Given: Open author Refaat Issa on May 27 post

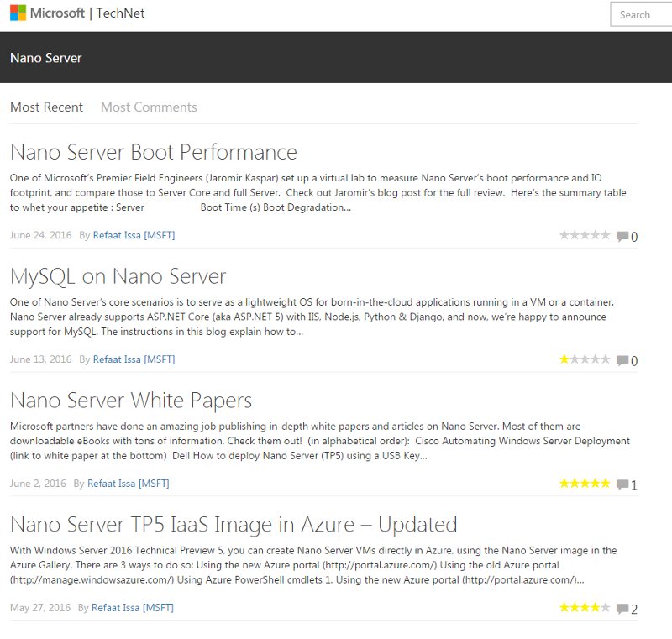Looking at the screenshot, I should tap(133, 608).
